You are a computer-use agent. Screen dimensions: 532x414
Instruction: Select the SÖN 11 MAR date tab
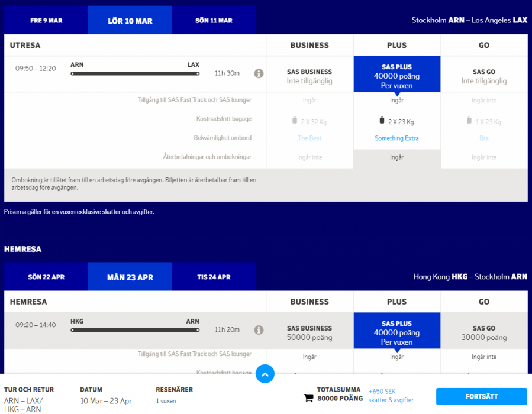point(214,21)
